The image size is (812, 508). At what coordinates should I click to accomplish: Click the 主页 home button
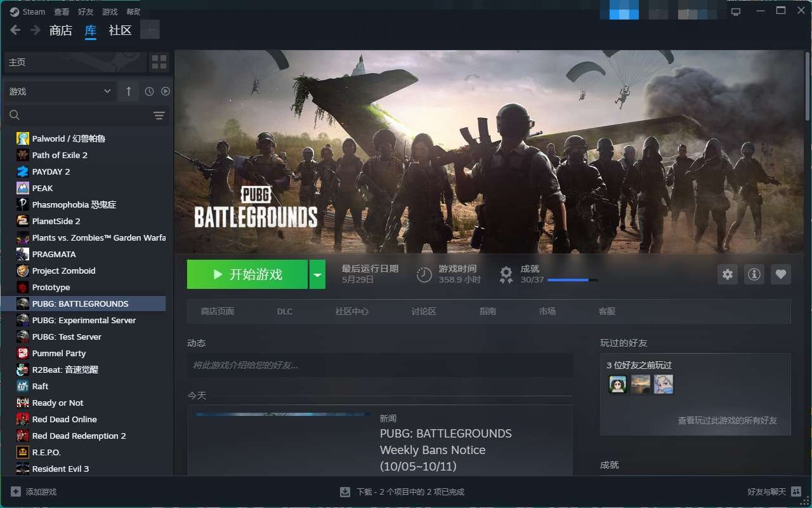pos(75,62)
